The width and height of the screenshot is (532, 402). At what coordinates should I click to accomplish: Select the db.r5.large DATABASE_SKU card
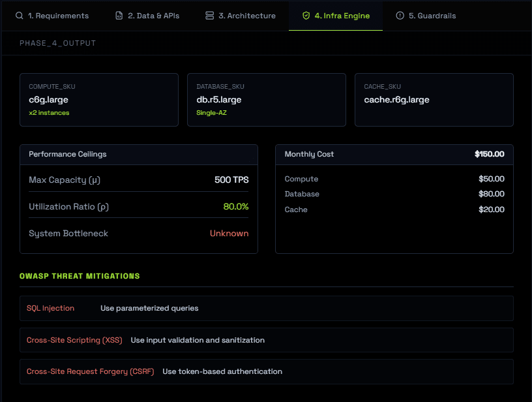(x=266, y=99)
